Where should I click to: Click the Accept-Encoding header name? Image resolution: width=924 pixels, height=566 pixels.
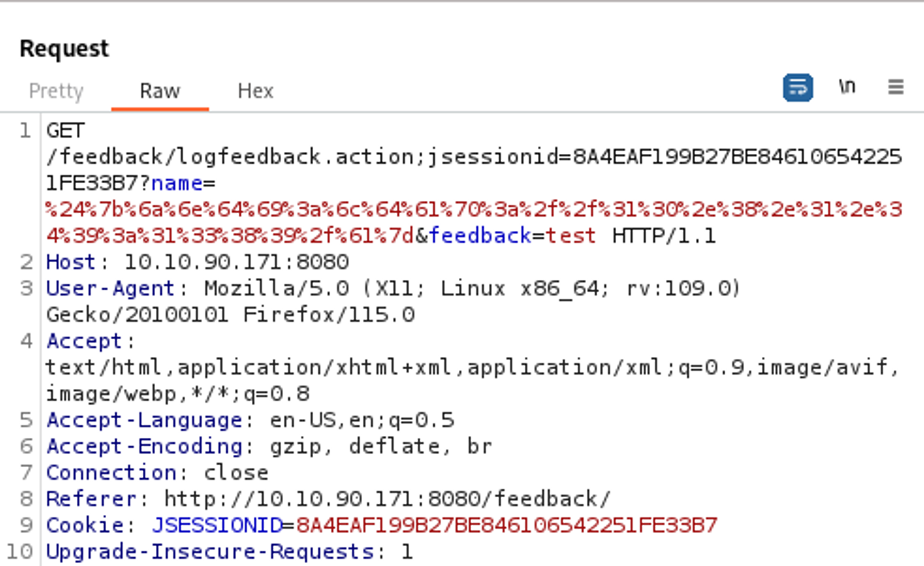[x=144, y=447]
